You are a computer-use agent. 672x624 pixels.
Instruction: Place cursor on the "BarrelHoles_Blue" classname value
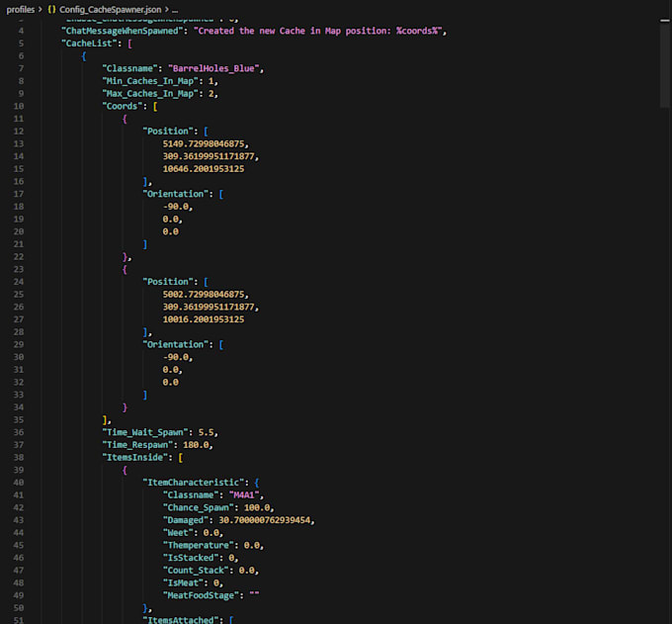click(213, 68)
